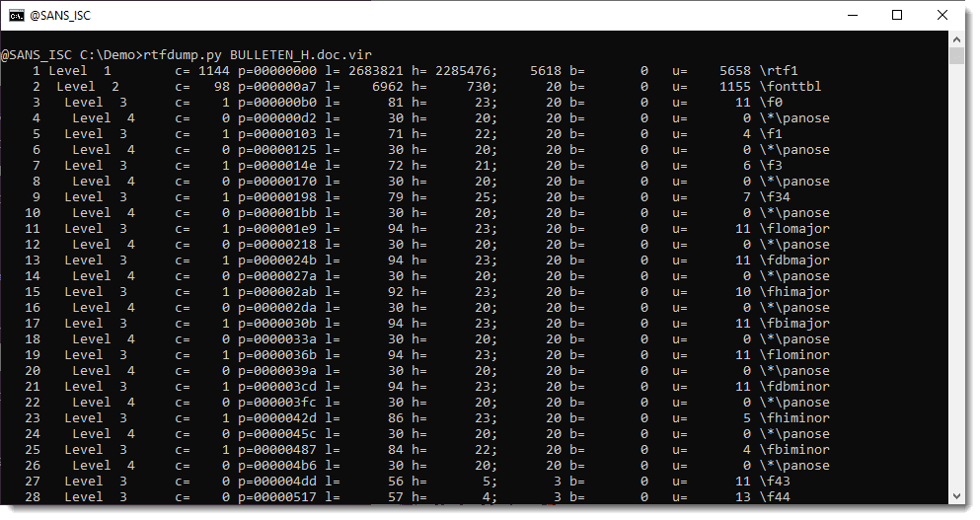Image resolution: width=980 pixels, height=520 pixels.
Task: Click the \fhiminor entry text
Action: click(794, 418)
